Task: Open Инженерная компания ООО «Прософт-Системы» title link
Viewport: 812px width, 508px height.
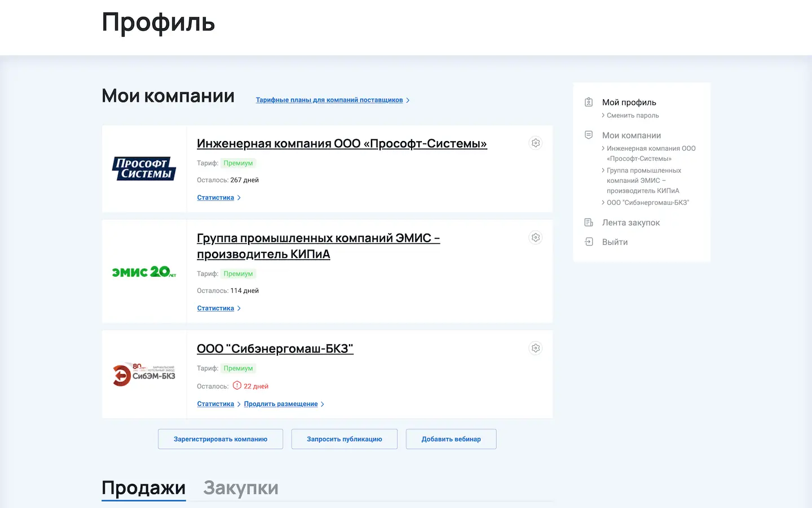Action: pos(342,143)
